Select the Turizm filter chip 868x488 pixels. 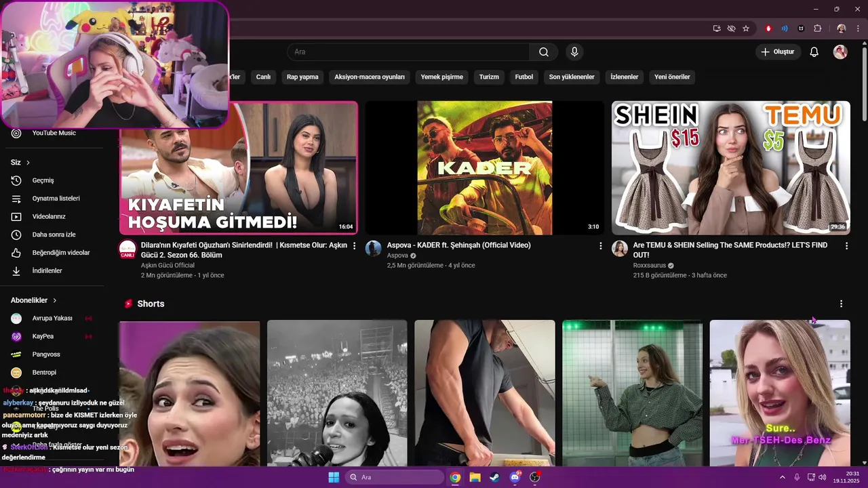click(x=489, y=77)
